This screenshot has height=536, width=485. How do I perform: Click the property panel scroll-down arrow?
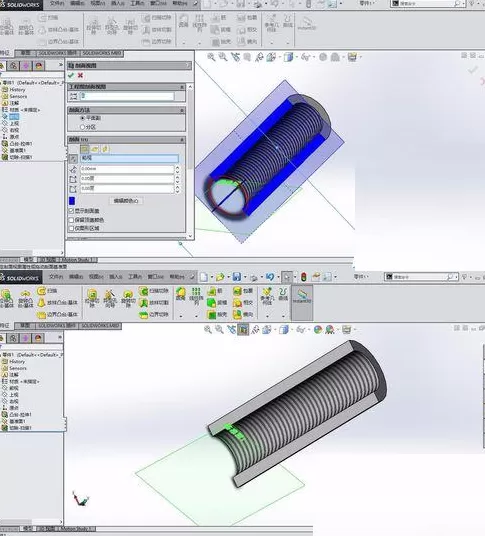[x=190, y=236]
